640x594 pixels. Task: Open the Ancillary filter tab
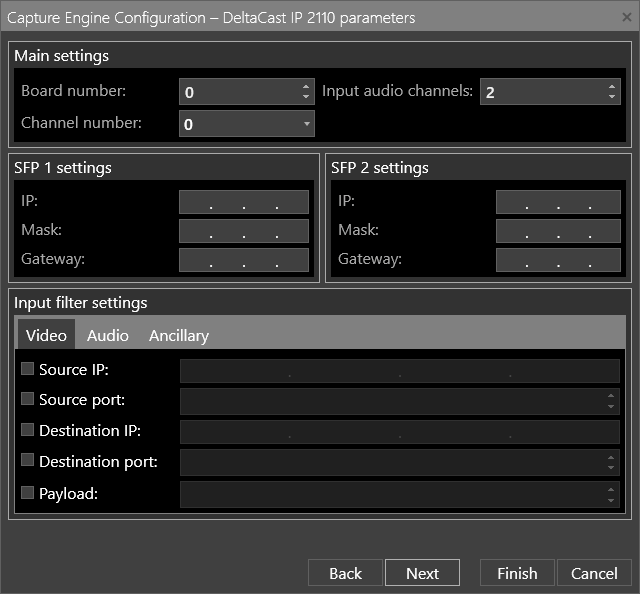tap(179, 335)
